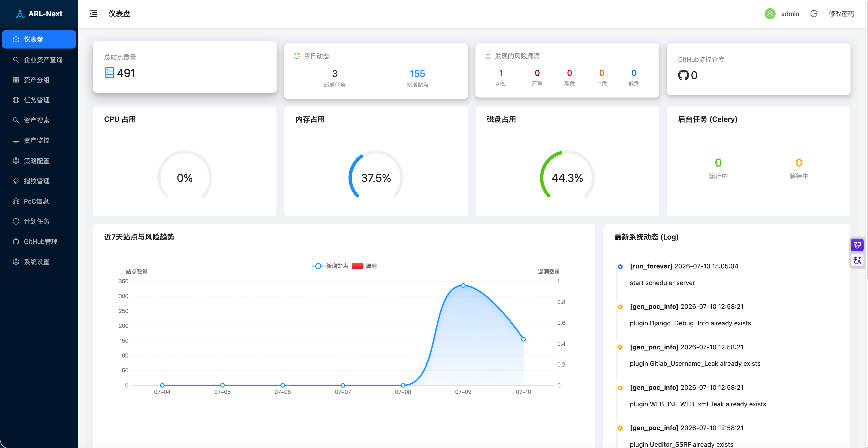The height and width of the screenshot is (448, 868).
Task: Click the admin username in header
Action: (790, 14)
